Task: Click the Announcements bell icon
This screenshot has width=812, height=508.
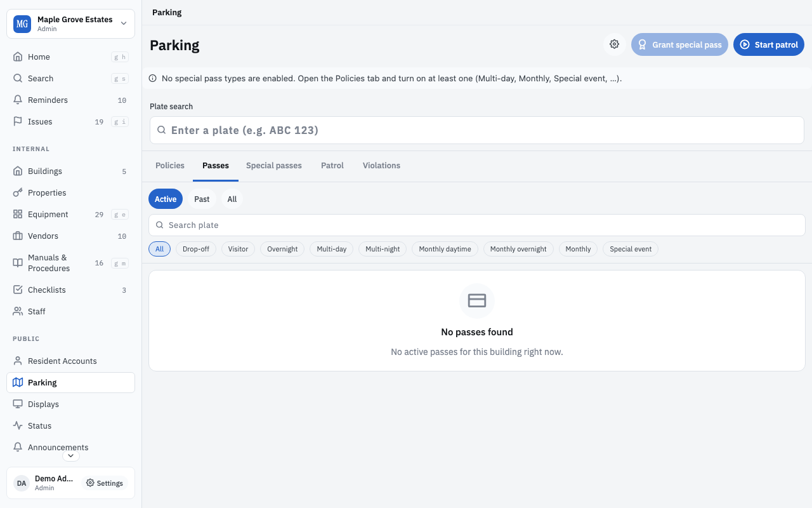Action: point(18,447)
